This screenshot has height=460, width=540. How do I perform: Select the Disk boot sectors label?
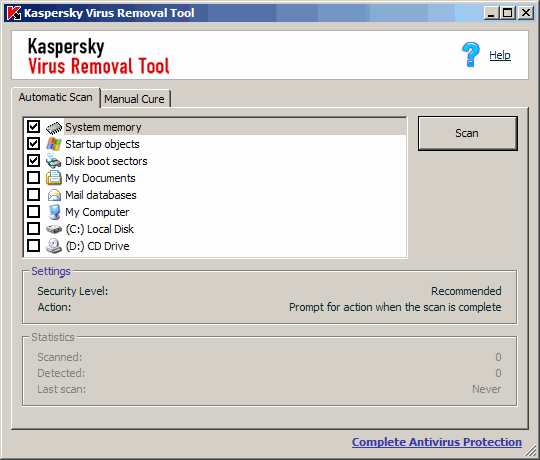click(x=106, y=161)
